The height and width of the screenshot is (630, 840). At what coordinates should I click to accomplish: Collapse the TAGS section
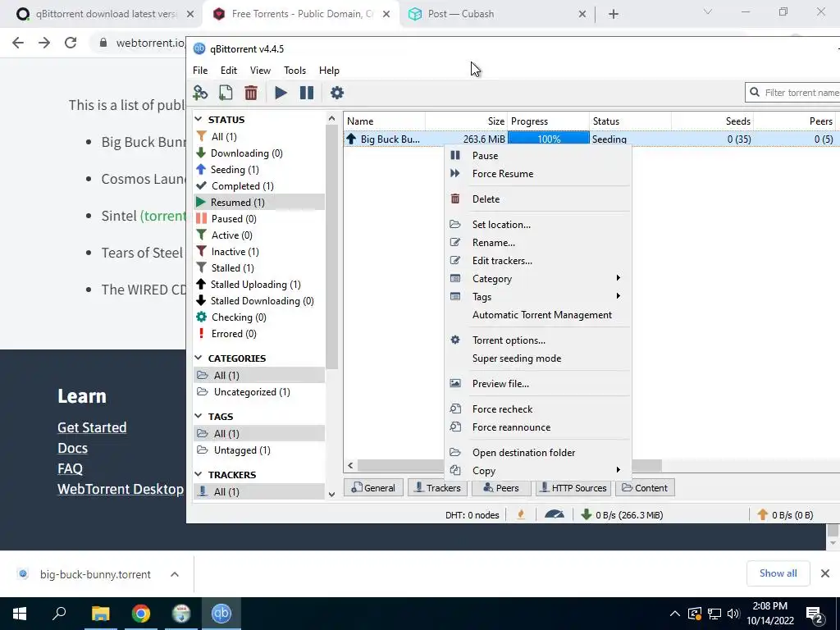199,416
